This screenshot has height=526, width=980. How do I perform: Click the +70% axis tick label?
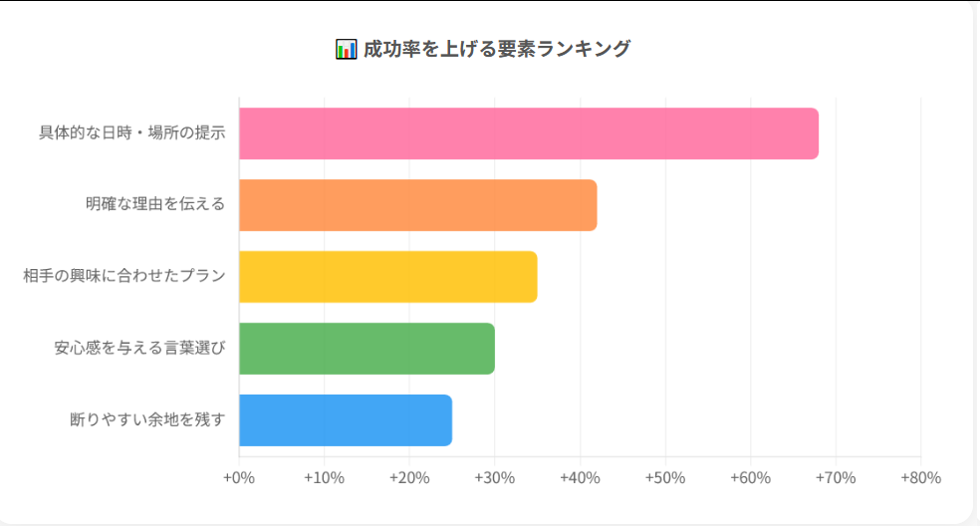click(x=835, y=477)
